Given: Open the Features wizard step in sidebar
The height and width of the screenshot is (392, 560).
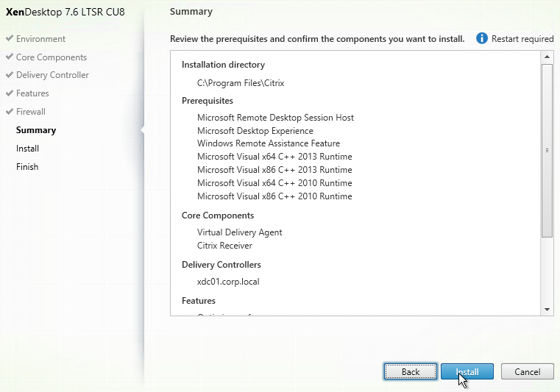Looking at the screenshot, I should (32, 93).
